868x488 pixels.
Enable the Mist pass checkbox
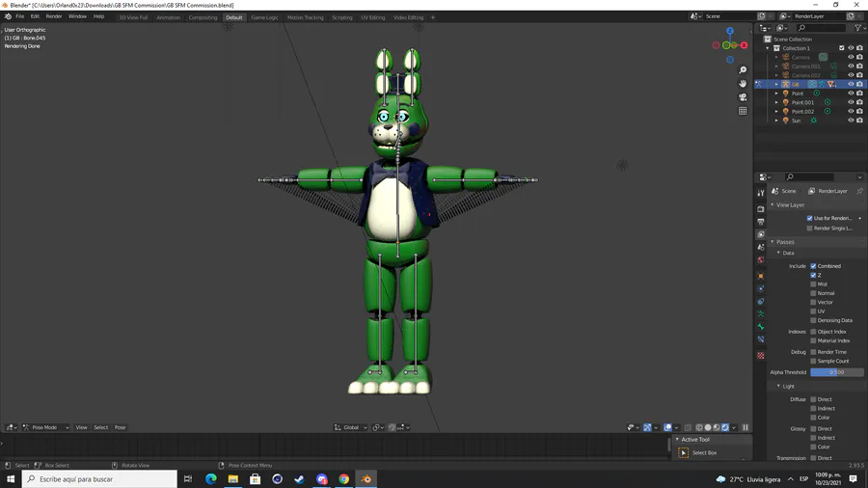813,285
